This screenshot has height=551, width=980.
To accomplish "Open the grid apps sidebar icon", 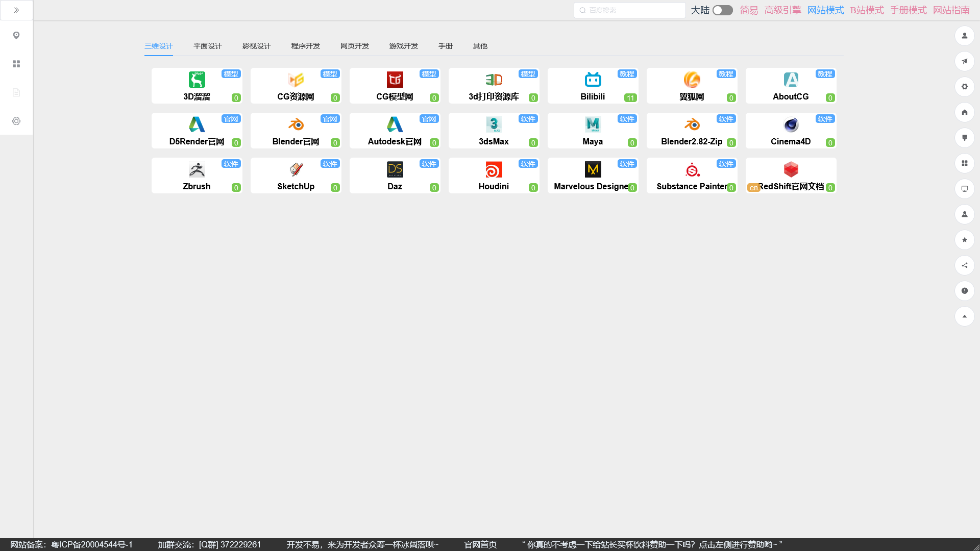I will 16,64.
